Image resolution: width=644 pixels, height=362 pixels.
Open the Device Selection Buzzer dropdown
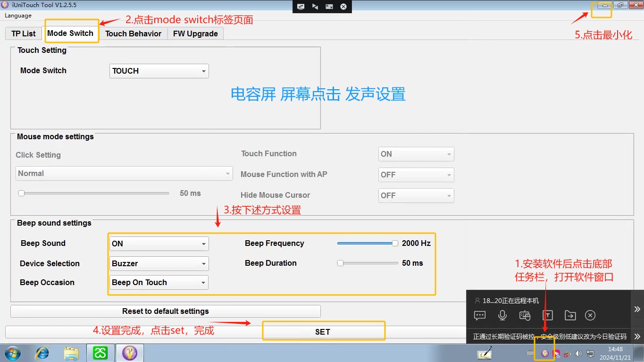click(x=159, y=264)
